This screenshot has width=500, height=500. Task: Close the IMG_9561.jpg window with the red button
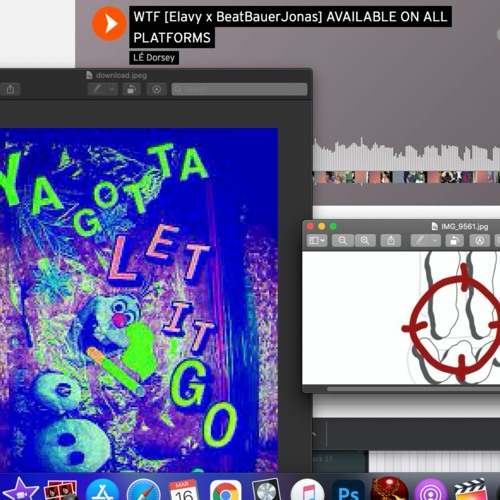click(310, 227)
